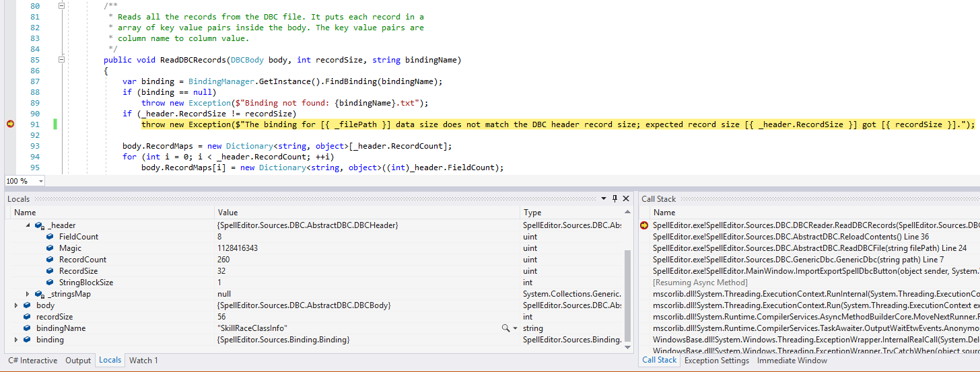
Task: Click the body variable icon
Action: (x=28, y=305)
